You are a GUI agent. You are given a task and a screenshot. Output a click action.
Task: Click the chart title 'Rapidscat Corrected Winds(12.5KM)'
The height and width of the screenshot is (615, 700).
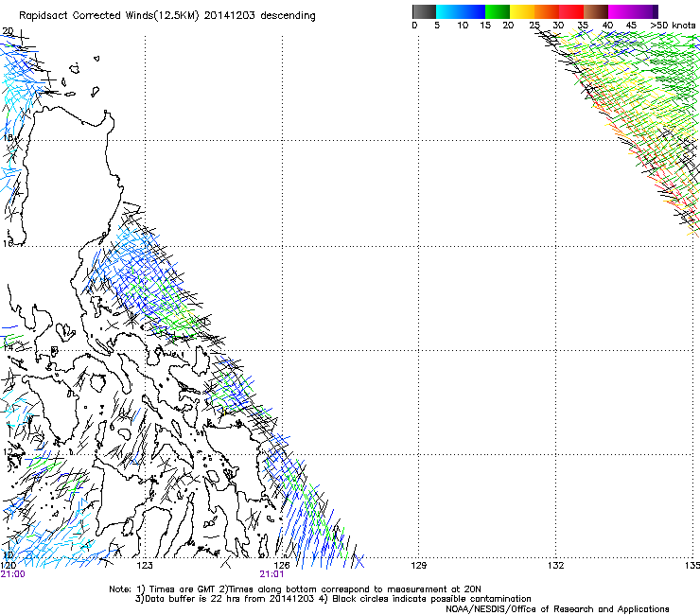(109, 16)
